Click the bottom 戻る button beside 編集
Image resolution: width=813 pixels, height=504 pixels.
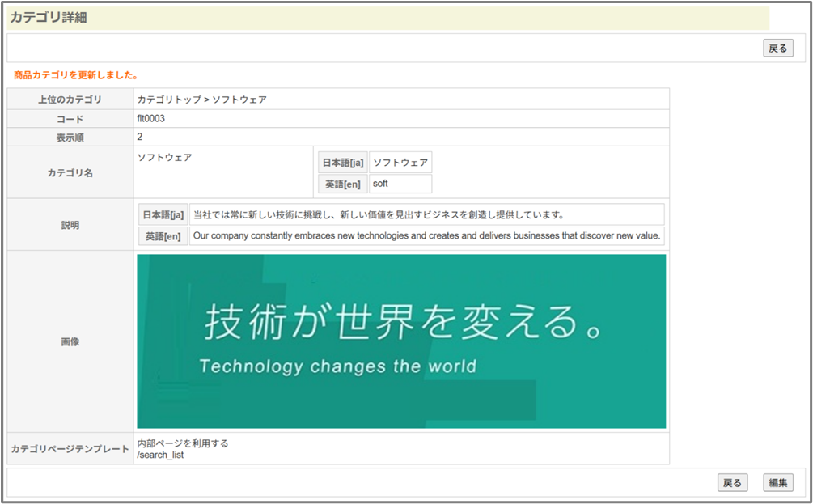(732, 483)
